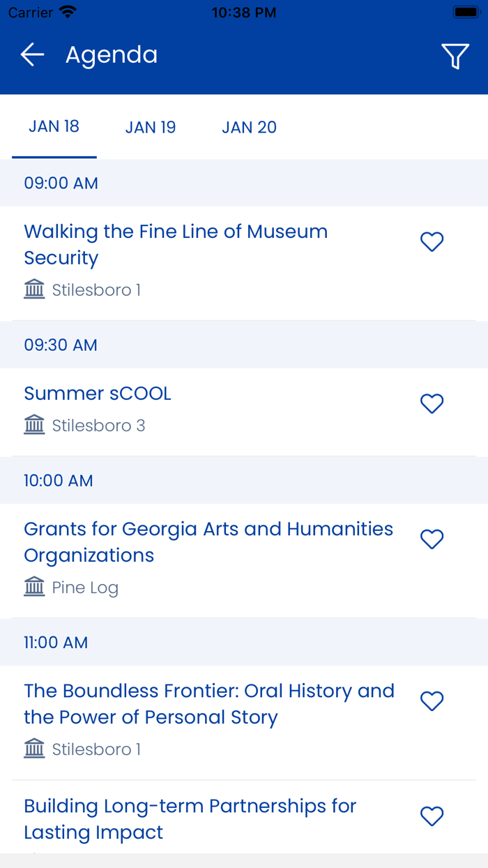This screenshot has height=868, width=488.
Task: Like The Boundless Frontier session via heart
Action: point(432,701)
